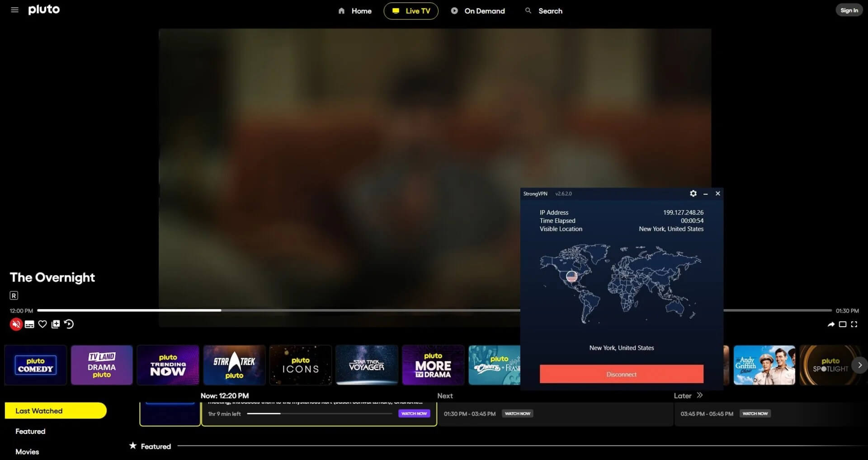Choose the Star Trek Voyager channel
Viewport: 868px width, 460px height.
[367, 365]
